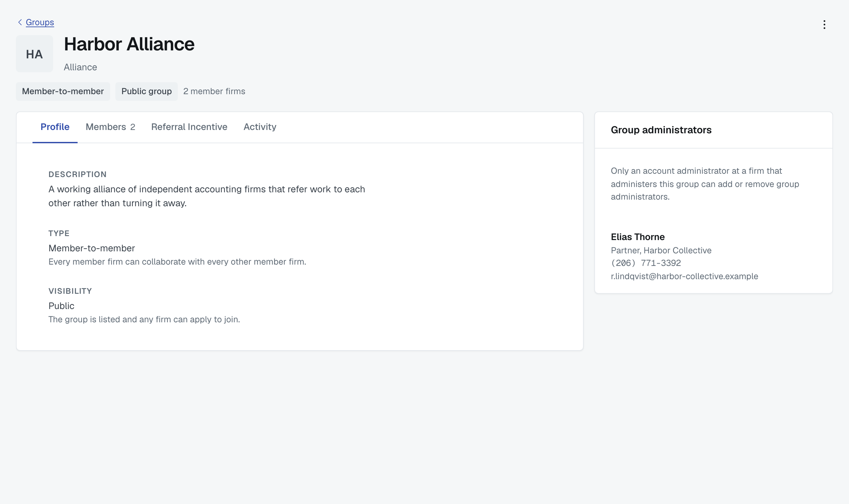Screen dimensions: 849x504
Task: Click the VISIBILITY section label
Action: pos(70,291)
